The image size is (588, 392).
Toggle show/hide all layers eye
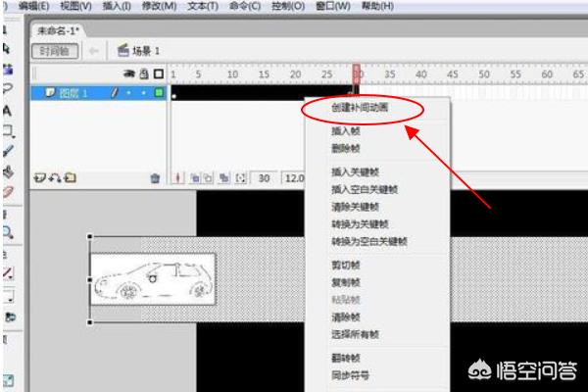point(127,74)
